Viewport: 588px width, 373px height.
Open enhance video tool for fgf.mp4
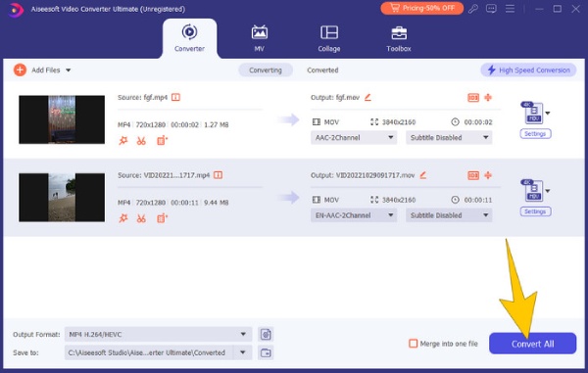162,141
